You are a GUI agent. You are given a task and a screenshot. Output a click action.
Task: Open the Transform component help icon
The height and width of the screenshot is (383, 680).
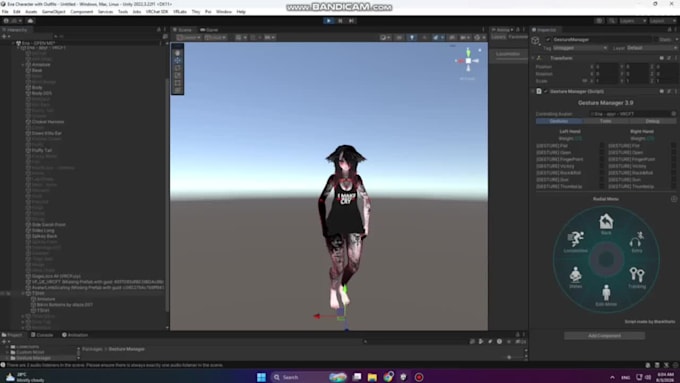coord(661,58)
